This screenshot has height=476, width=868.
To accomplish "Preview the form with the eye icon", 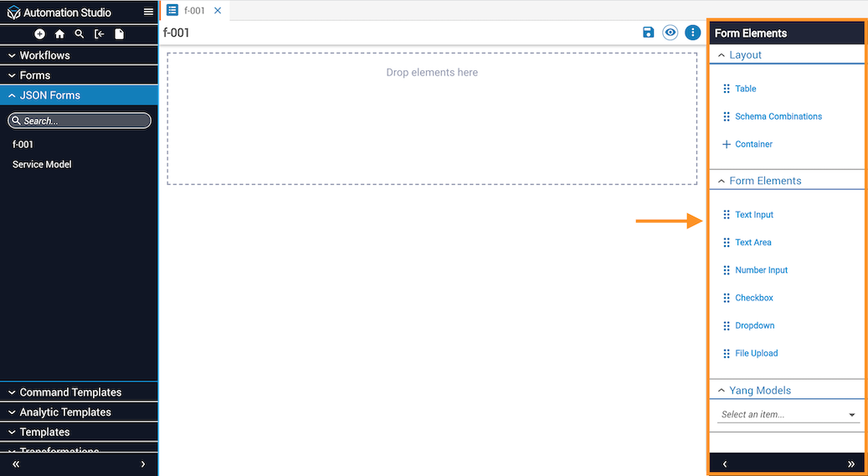I will pyautogui.click(x=670, y=32).
